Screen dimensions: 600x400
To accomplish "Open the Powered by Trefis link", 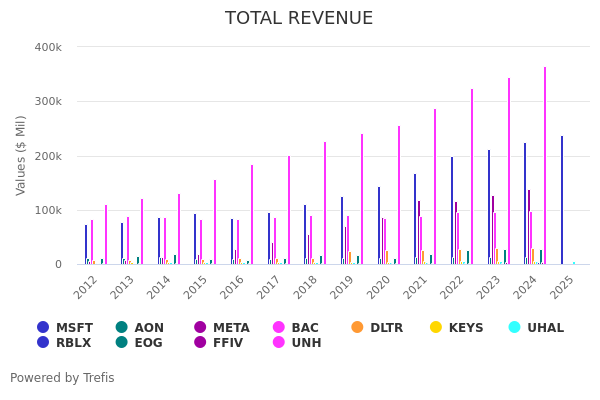I will pyautogui.click(x=62, y=378).
